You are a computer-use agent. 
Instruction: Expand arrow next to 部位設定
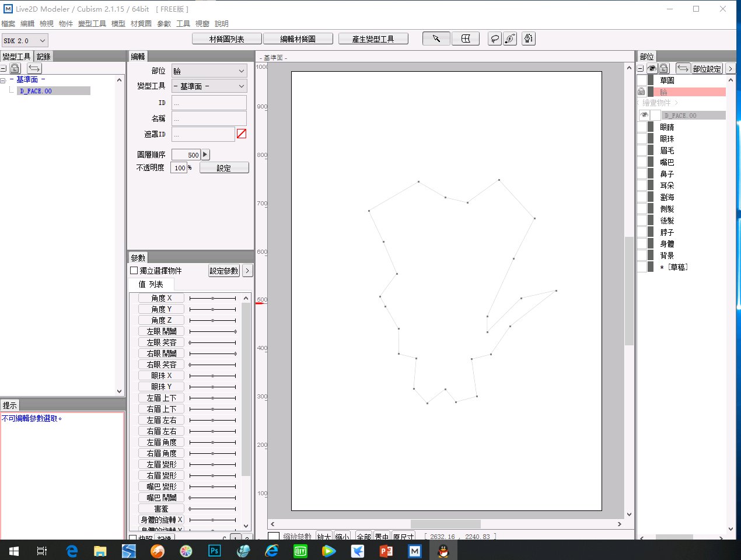pos(730,68)
